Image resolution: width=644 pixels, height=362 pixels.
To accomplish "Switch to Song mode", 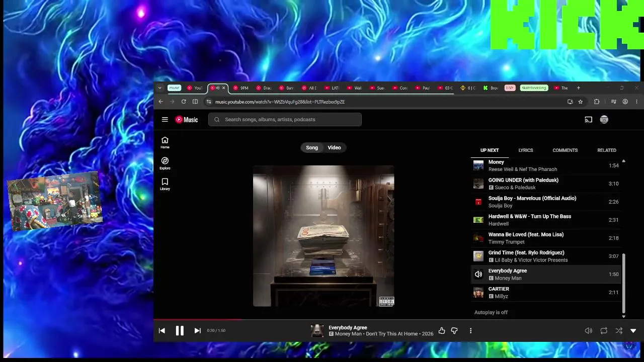I will point(312,147).
